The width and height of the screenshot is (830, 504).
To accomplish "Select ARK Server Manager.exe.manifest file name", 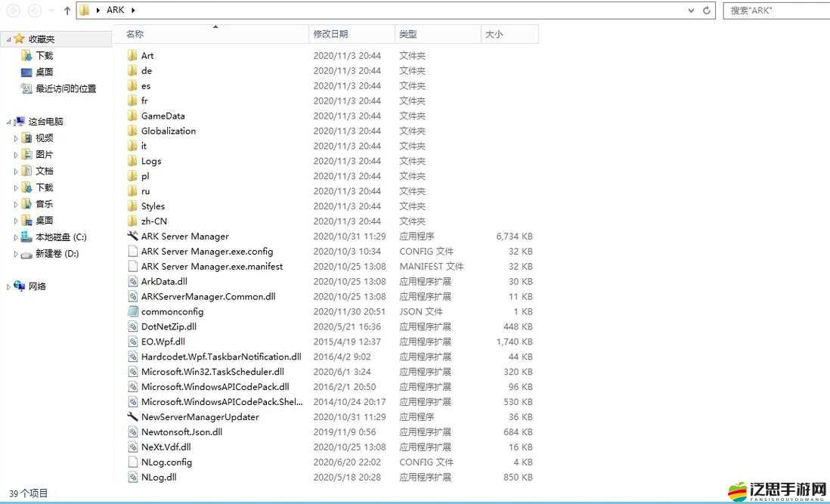I will coord(212,267).
